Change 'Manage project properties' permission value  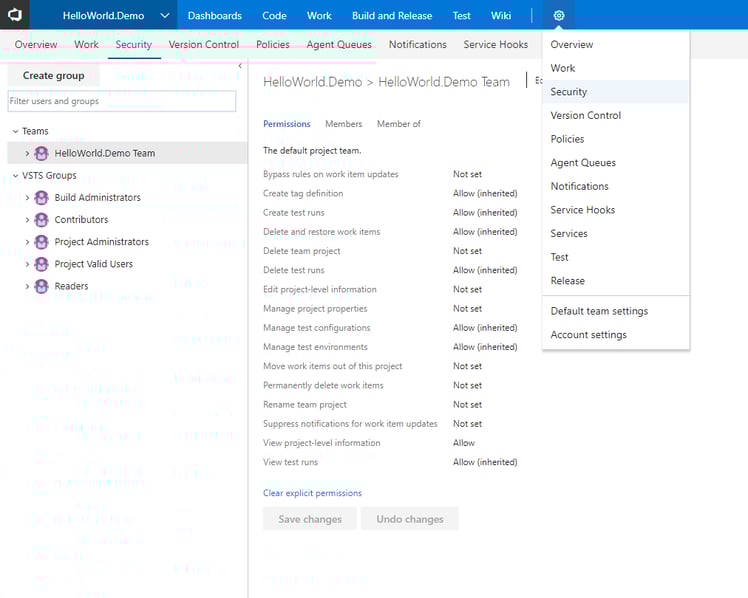(468, 309)
